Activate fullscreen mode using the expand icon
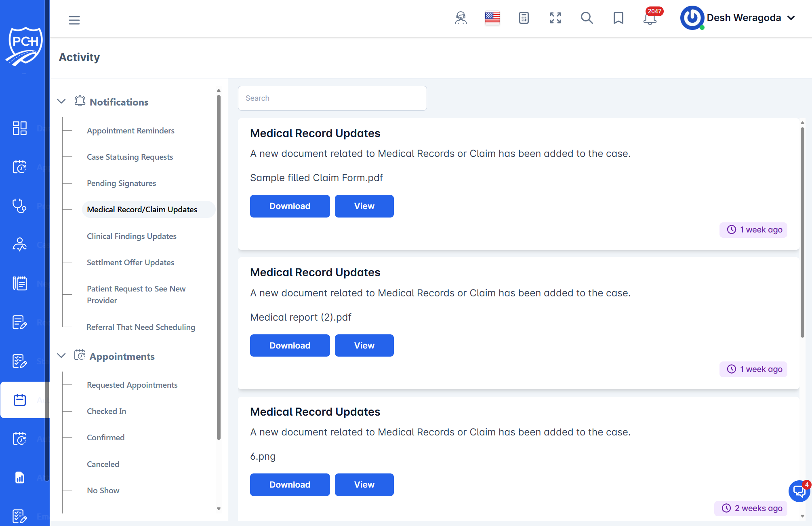Viewport: 812px width, 526px height. click(555, 18)
